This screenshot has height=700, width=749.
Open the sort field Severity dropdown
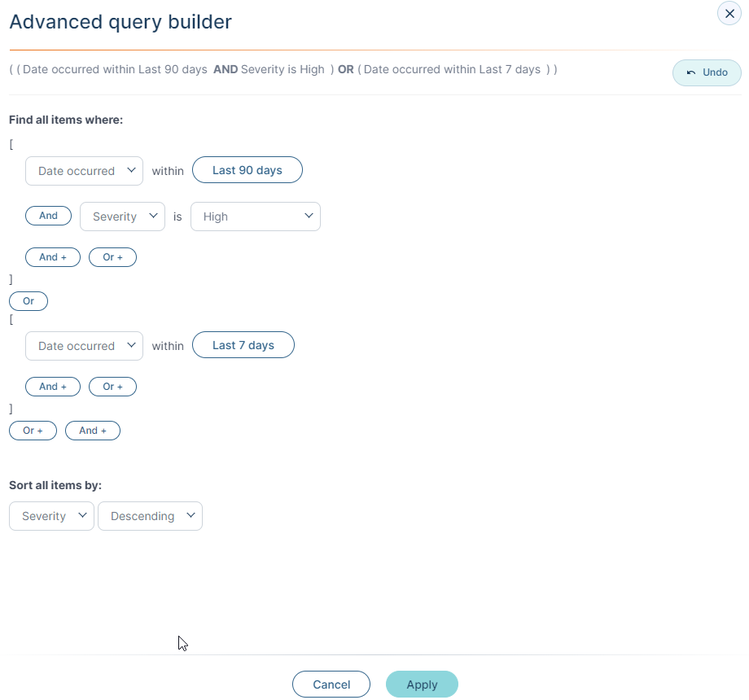pos(51,516)
